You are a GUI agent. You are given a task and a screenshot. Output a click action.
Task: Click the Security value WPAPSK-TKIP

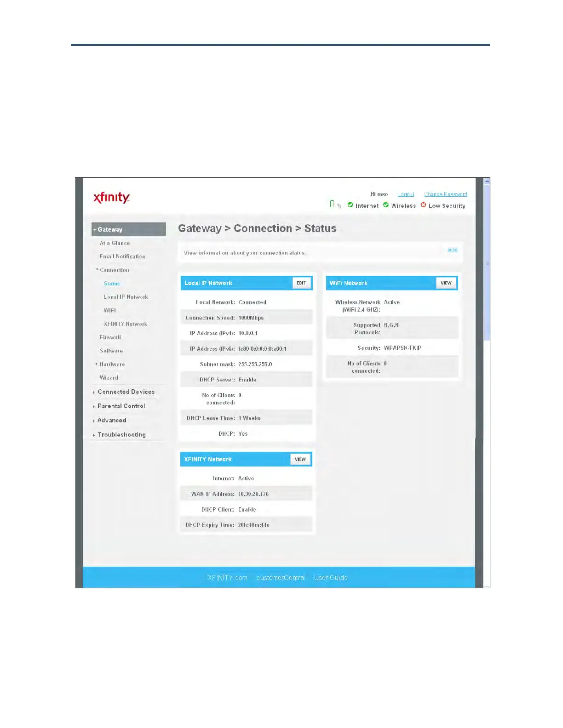tap(402, 348)
